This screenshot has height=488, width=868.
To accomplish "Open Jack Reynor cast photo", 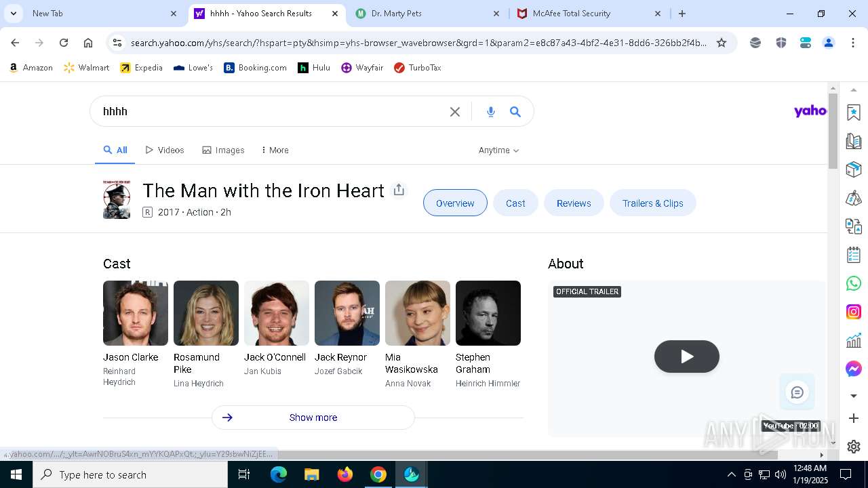I will pyautogui.click(x=347, y=313).
